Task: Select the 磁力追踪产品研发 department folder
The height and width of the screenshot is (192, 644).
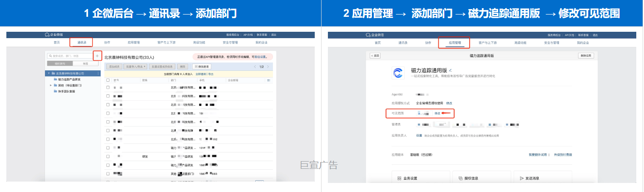Action: [67, 79]
